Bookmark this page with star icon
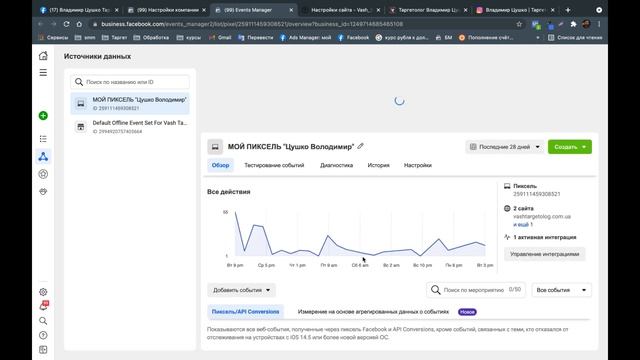Image resolution: width=640 pixels, height=360 pixels. (519, 24)
